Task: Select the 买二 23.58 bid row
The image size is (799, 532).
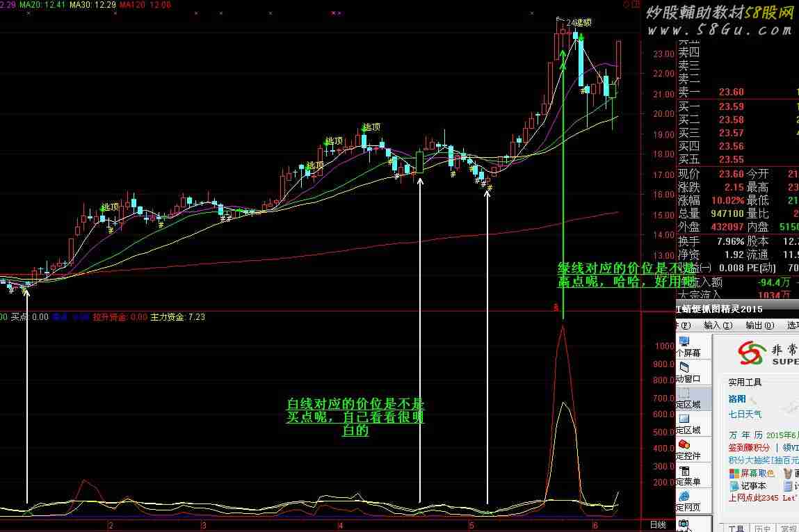Action: coord(738,120)
